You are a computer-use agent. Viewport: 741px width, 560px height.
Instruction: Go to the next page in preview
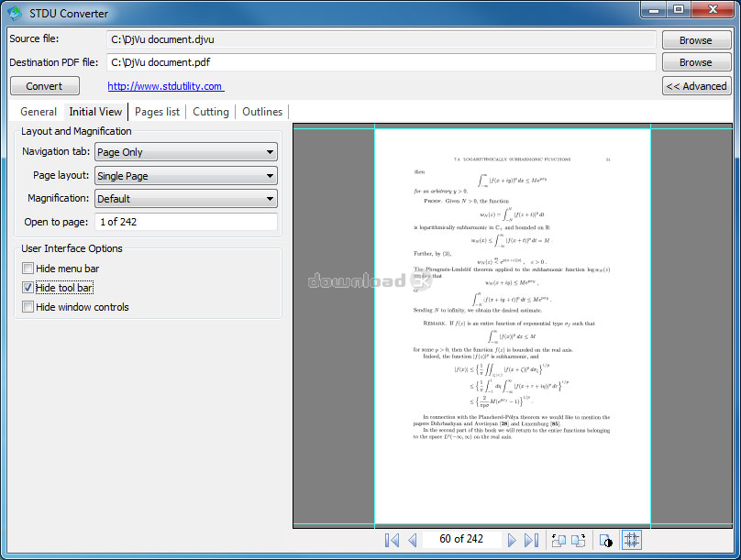pos(512,540)
